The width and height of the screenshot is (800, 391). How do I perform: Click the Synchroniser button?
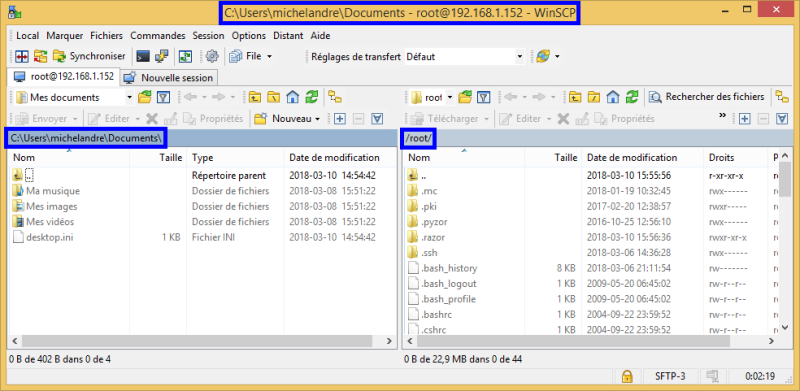tap(89, 57)
